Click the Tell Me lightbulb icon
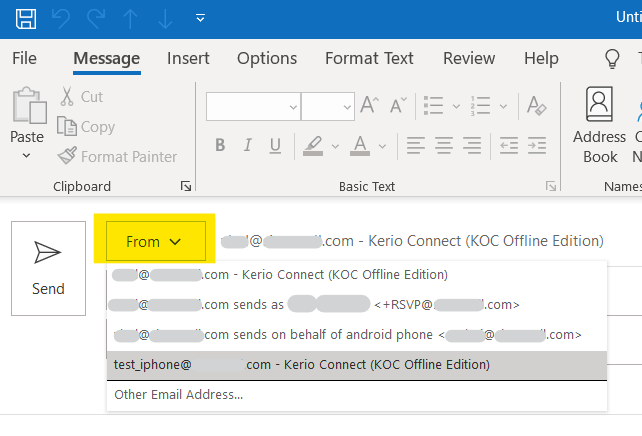 pos(612,59)
